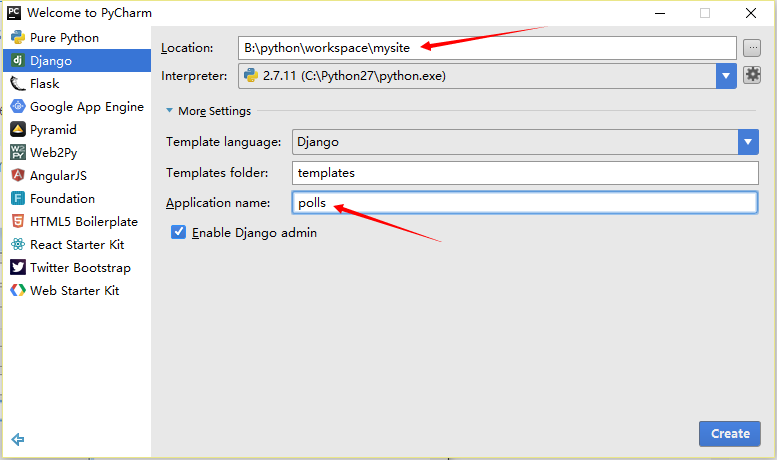Click the React Starter Kit atom icon

pos(18,244)
